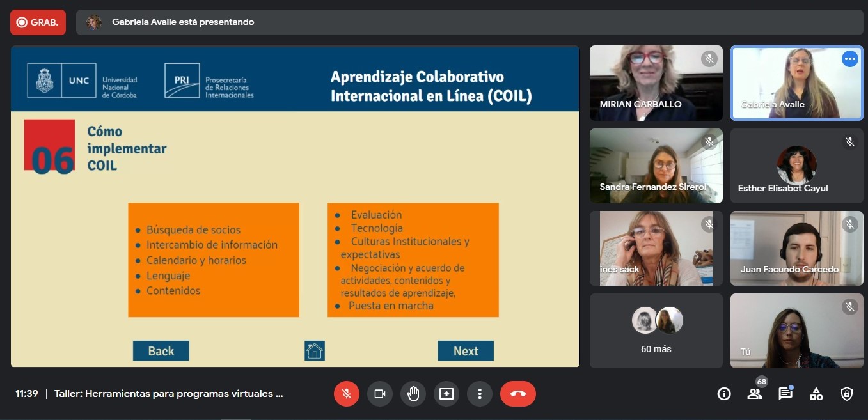Select Juan Facundo Carcedo video tile
The image size is (868, 420).
point(797,248)
